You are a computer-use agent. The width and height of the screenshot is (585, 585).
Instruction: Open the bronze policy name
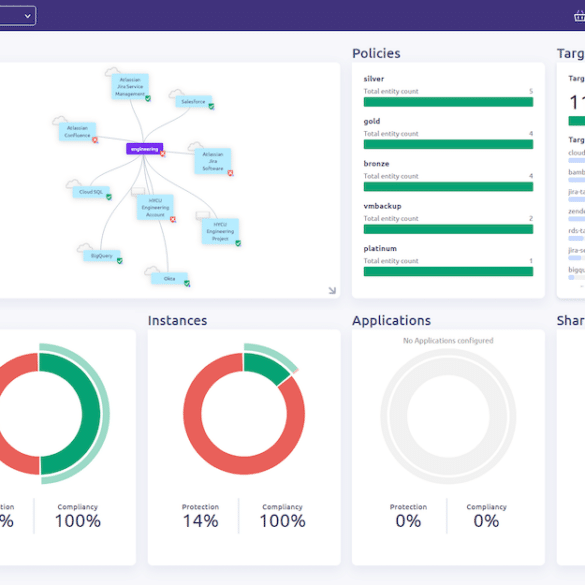(376, 163)
